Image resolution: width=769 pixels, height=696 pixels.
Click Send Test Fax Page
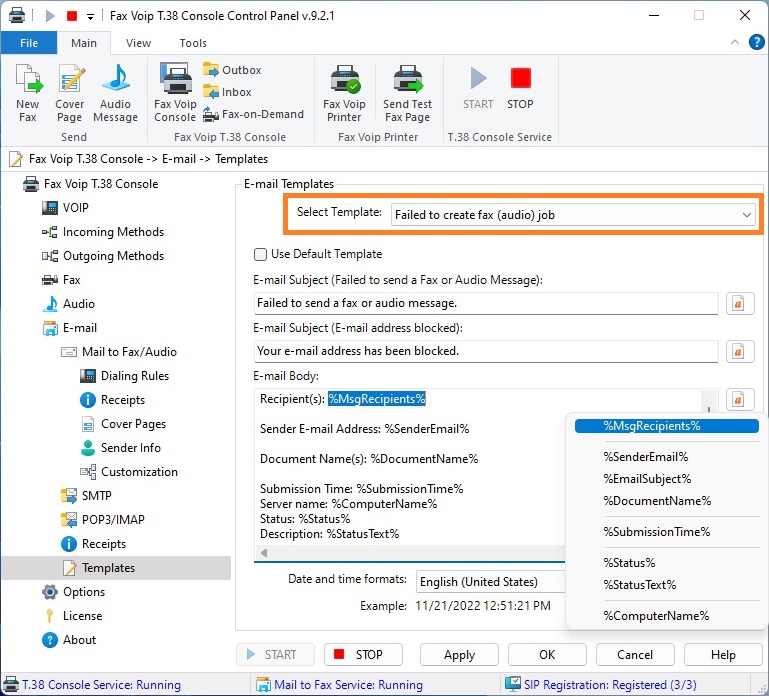coord(408,93)
